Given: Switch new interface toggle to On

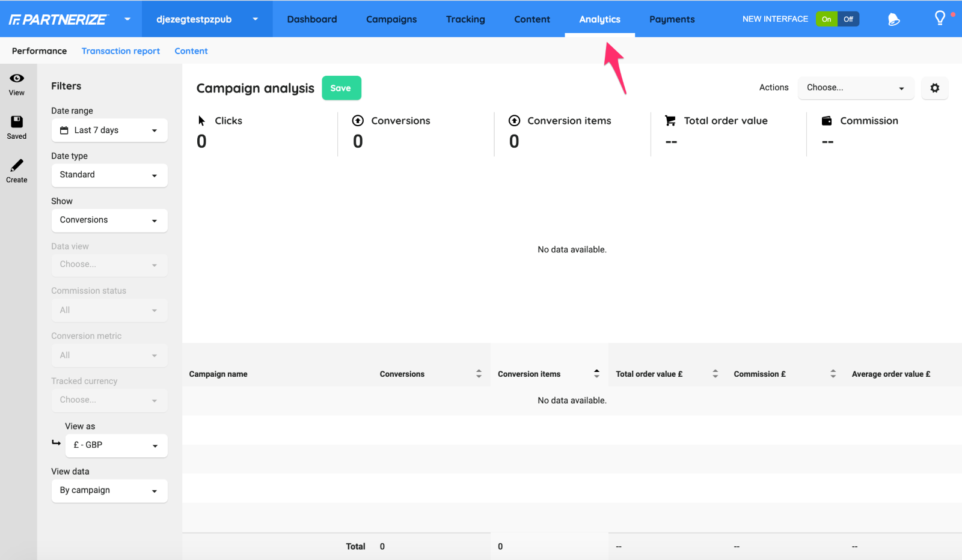Looking at the screenshot, I should pyautogui.click(x=827, y=19).
